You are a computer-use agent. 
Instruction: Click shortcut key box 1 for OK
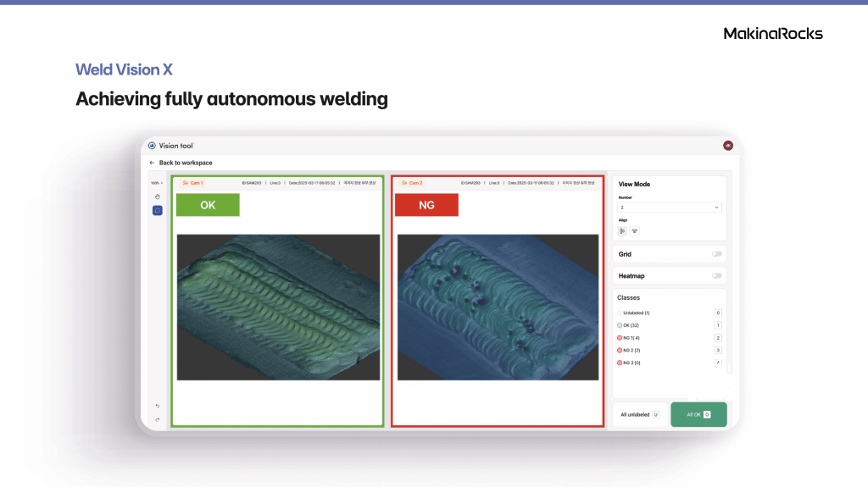pos(718,325)
